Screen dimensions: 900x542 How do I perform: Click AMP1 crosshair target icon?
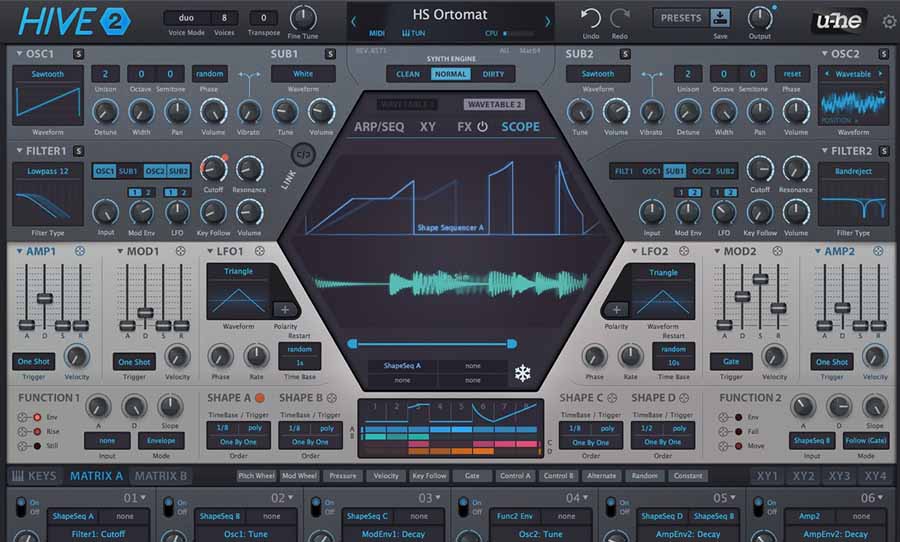[x=80, y=251]
